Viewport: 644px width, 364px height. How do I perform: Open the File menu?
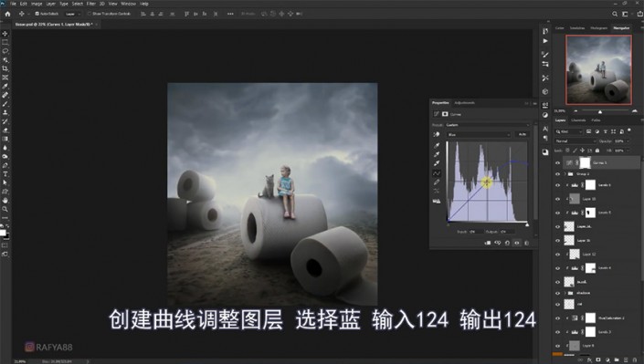(13, 4)
